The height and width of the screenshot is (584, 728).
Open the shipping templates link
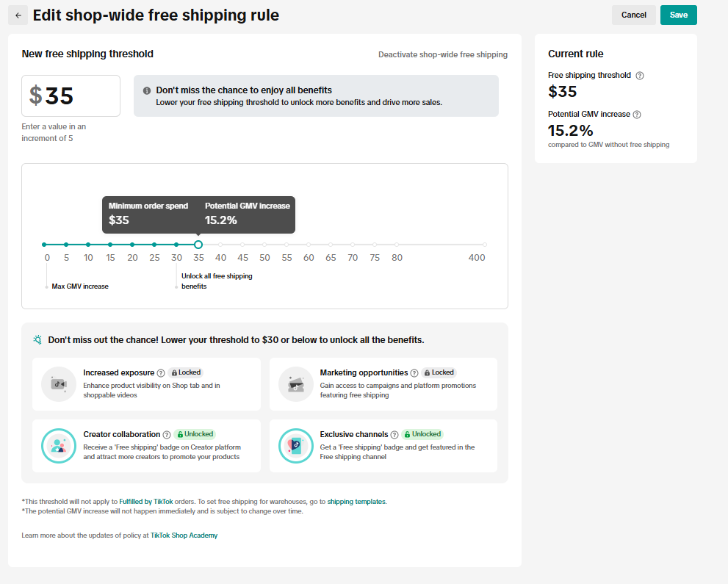(x=356, y=502)
